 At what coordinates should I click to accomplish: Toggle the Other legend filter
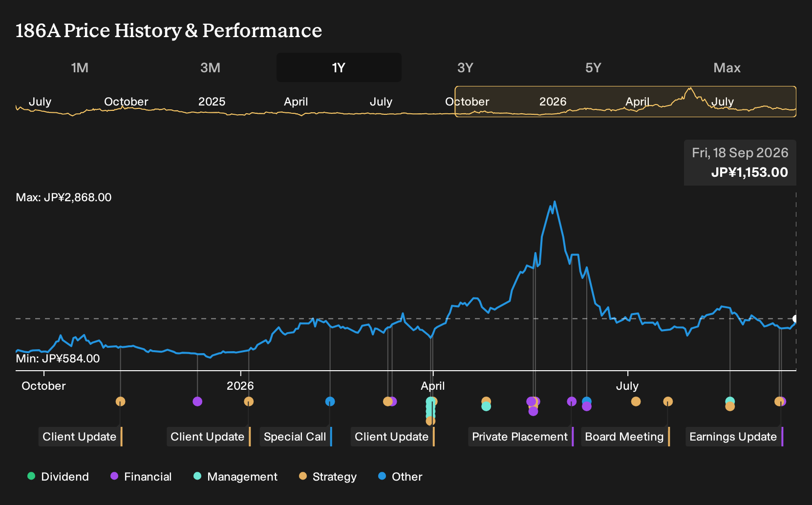point(400,477)
